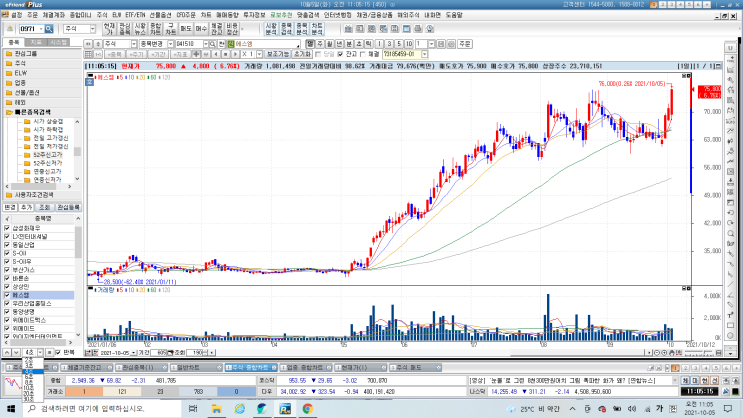Viewport: 743px width, 418px height.
Task: Open the 차트 menu in the menu bar
Action: point(206,15)
